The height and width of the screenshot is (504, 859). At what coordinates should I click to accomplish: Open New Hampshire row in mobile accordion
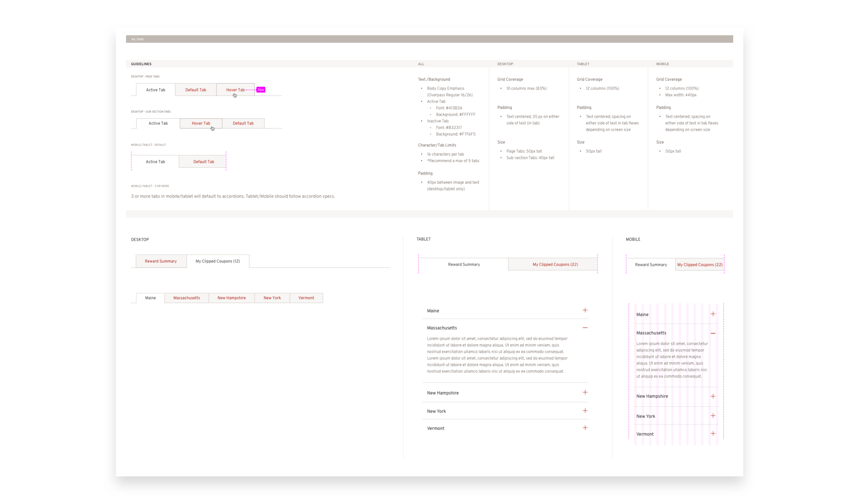point(652,396)
